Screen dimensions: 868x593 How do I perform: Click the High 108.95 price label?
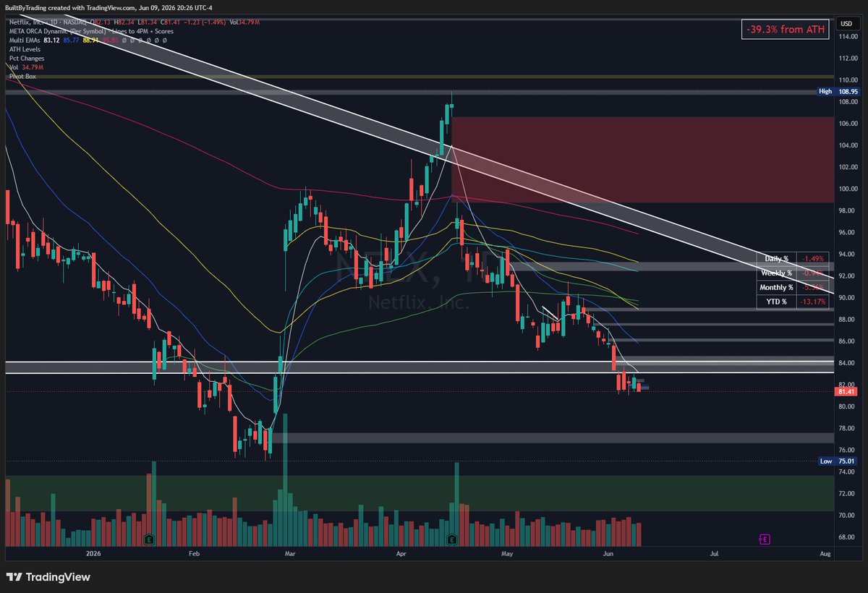coord(837,92)
